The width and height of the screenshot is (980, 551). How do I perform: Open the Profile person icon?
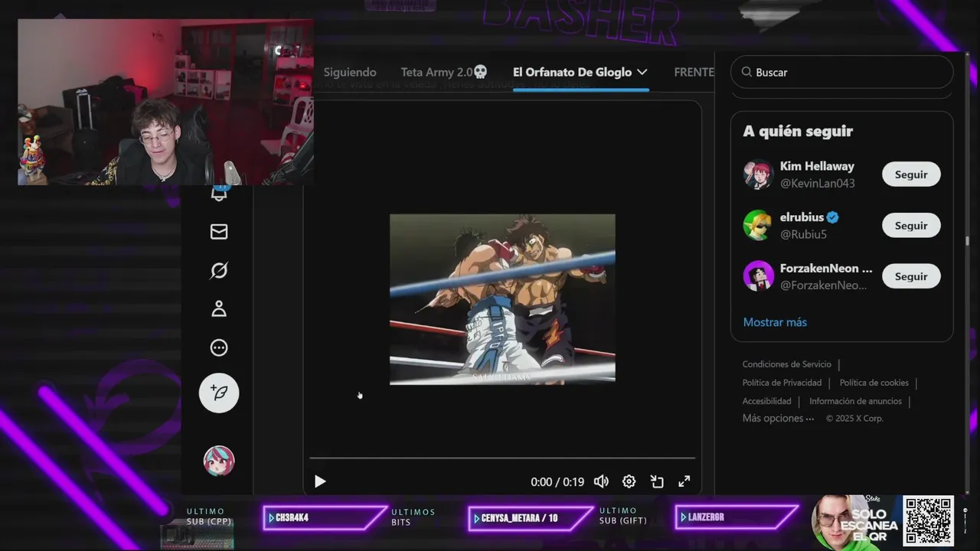(219, 309)
